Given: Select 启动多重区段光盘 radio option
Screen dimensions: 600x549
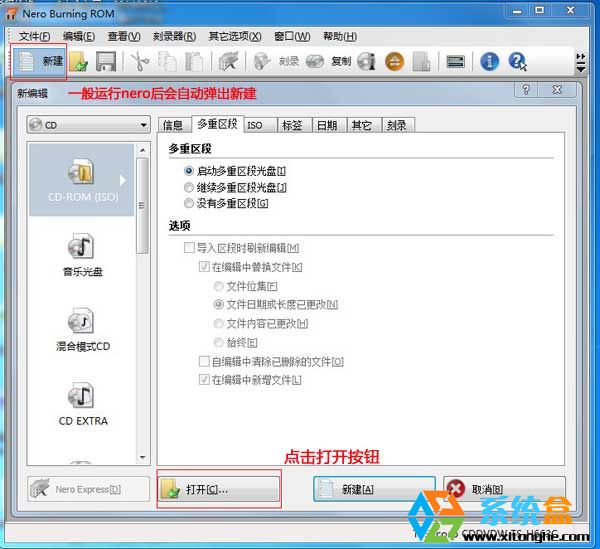Looking at the screenshot, I should click(x=189, y=171).
